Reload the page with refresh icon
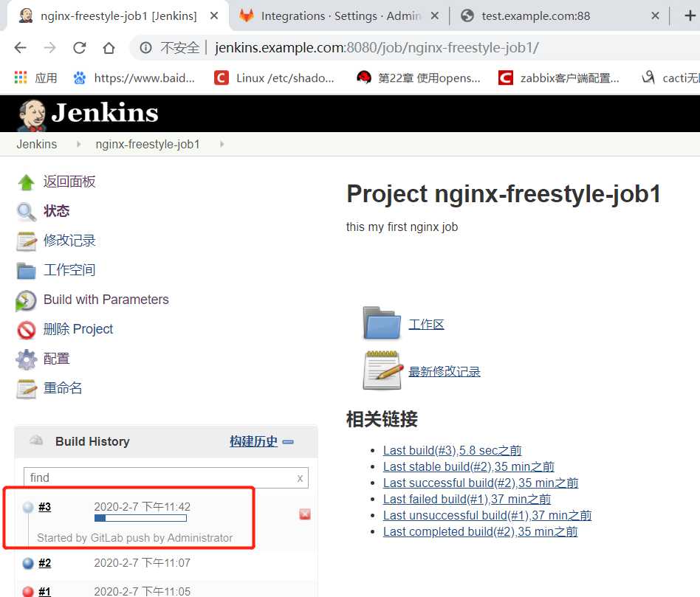The width and height of the screenshot is (700, 597). (80, 47)
